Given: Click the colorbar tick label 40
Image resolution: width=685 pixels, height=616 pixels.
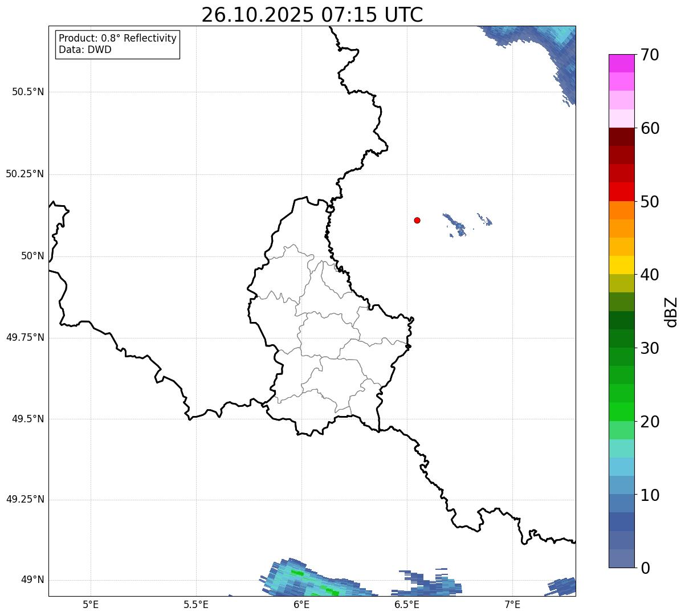Looking at the screenshot, I should click(x=650, y=275).
